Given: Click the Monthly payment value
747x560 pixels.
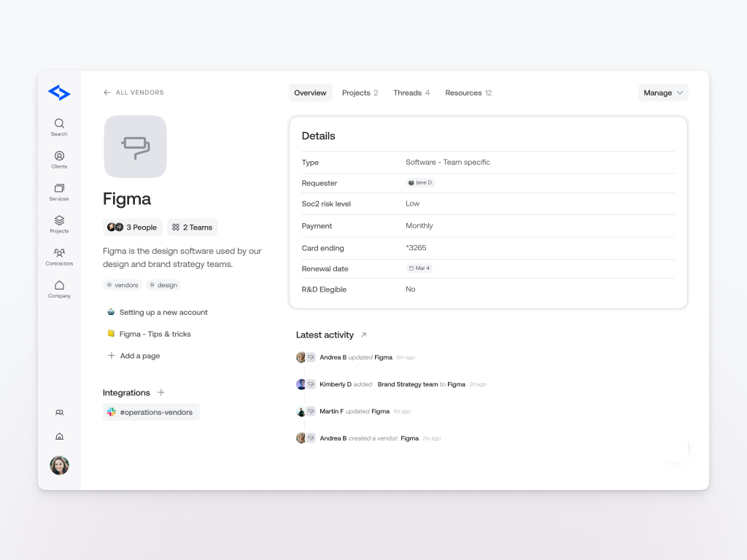Looking at the screenshot, I should click(419, 226).
